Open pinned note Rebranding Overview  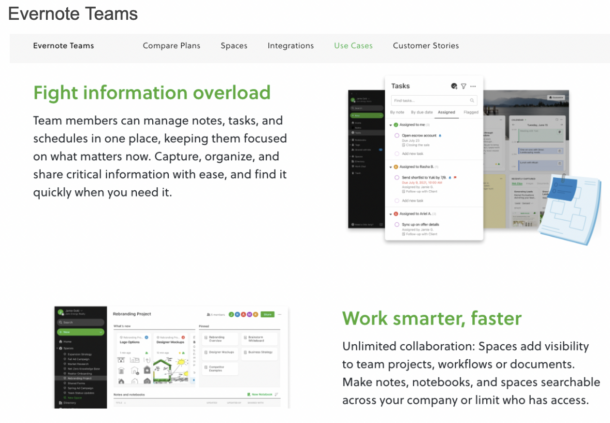tap(219, 339)
